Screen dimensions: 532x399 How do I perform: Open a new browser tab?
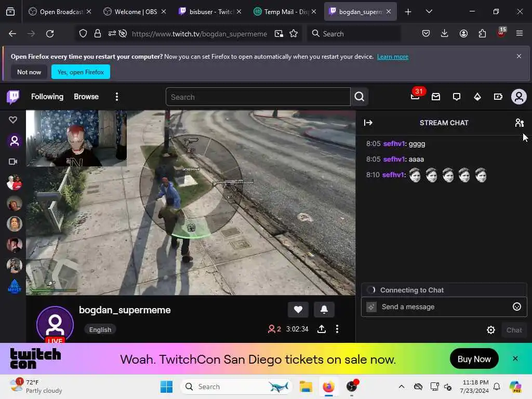pyautogui.click(x=408, y=12)
